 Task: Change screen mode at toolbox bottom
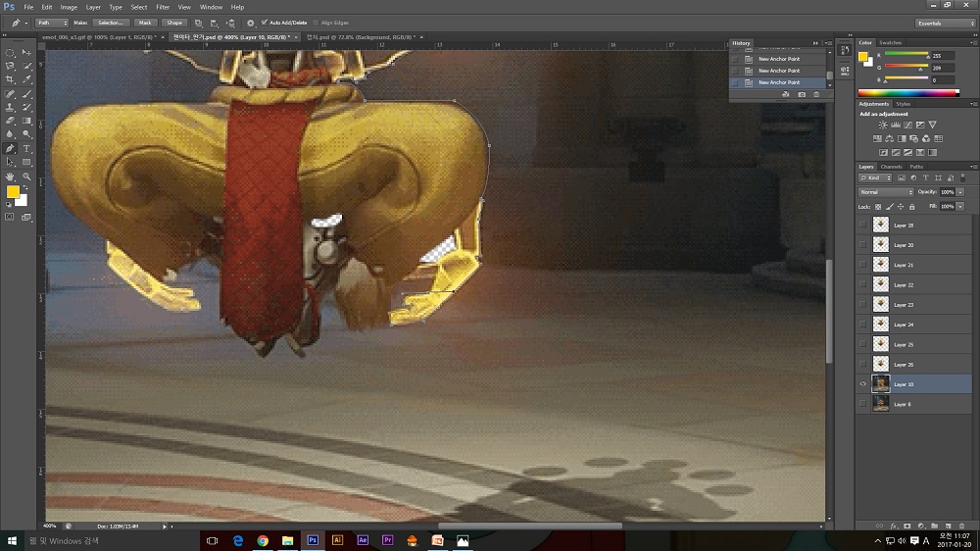(26, 217)
